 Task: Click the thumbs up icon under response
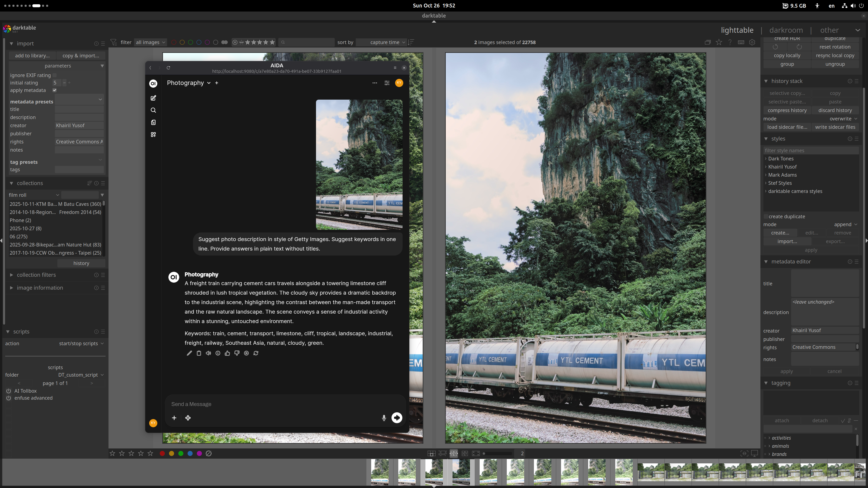point(227,353)
